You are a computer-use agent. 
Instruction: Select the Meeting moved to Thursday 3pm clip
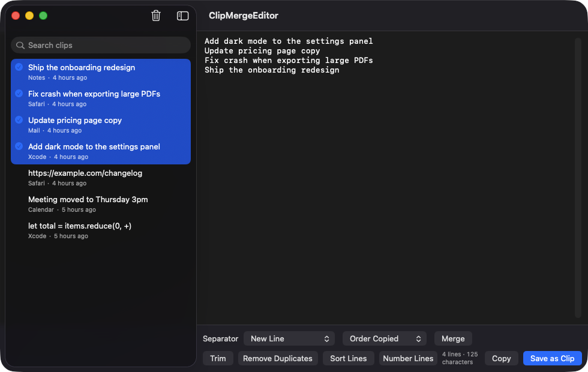[101, 204]
